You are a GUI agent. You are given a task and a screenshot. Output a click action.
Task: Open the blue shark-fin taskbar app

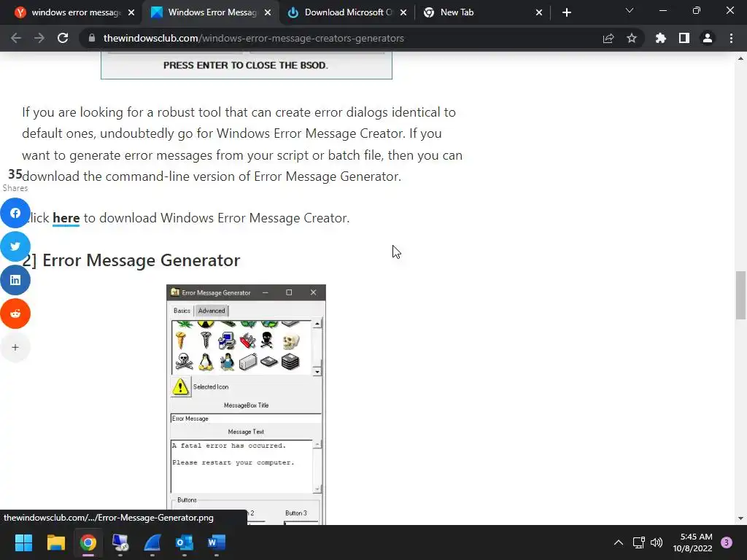152,542
